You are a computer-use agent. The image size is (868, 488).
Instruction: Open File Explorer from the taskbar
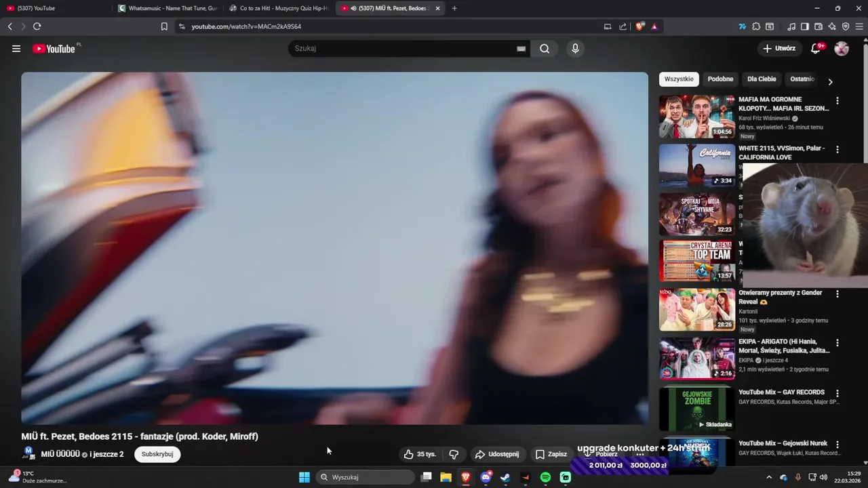[x=446, y=477]
